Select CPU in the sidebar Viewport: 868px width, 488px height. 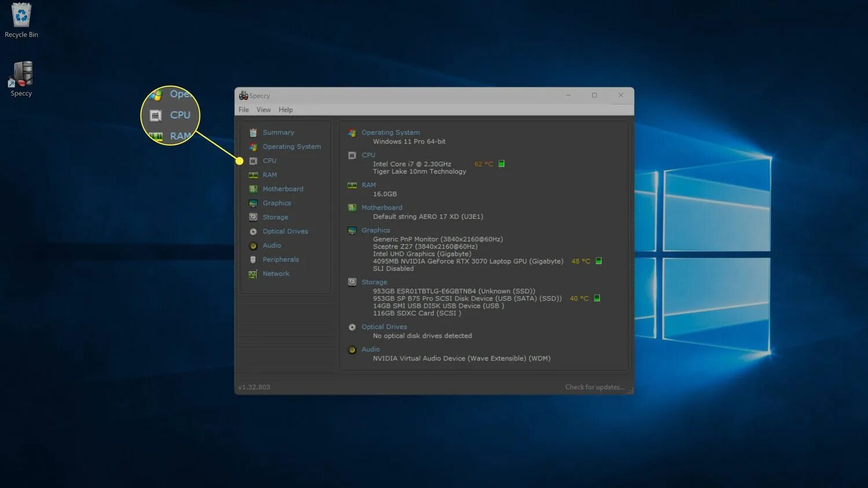270,161
